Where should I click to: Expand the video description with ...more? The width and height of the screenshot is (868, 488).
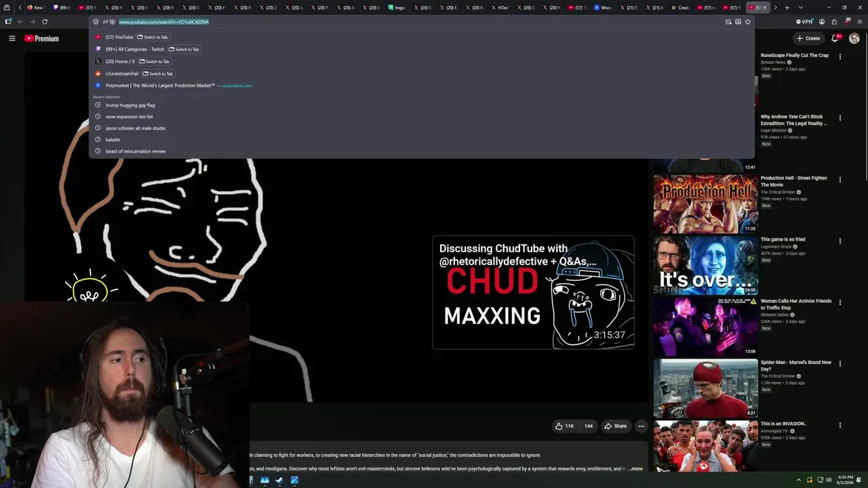click(633, 468)
